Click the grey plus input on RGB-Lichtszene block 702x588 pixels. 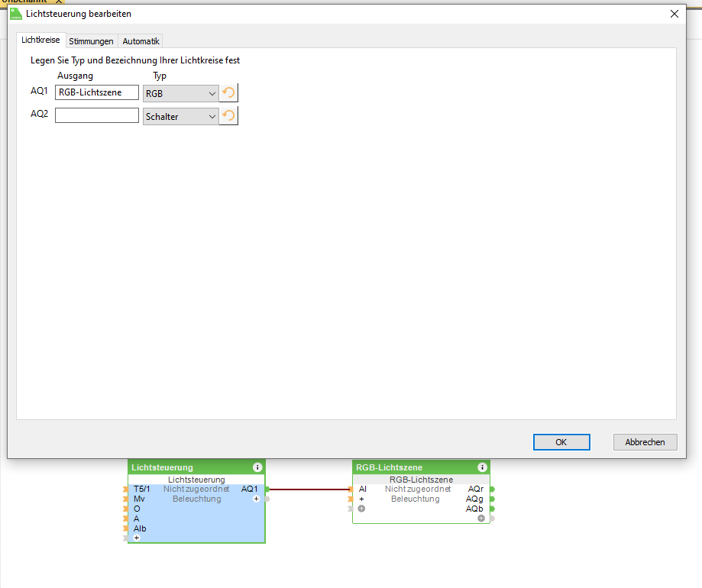(362, 509)
